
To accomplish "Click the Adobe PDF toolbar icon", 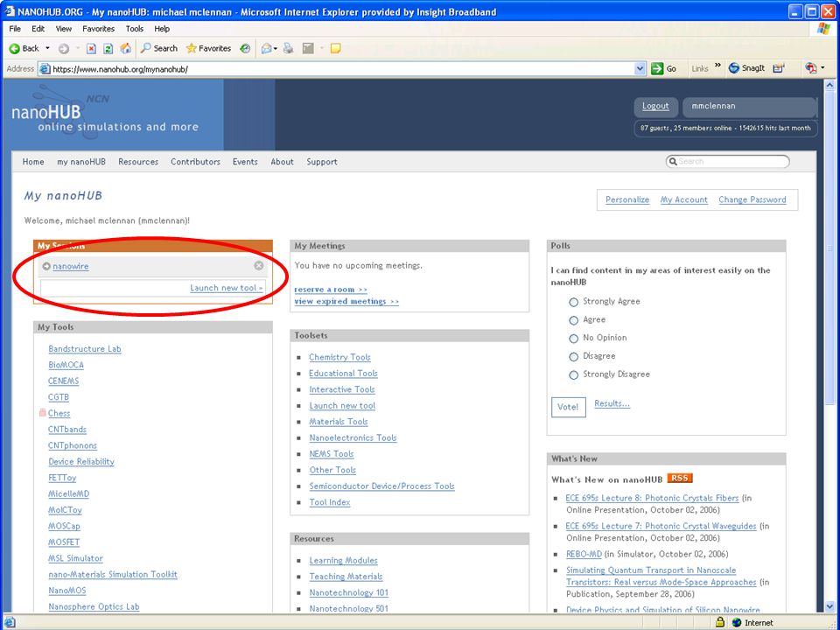I will (x=811, y=68).
